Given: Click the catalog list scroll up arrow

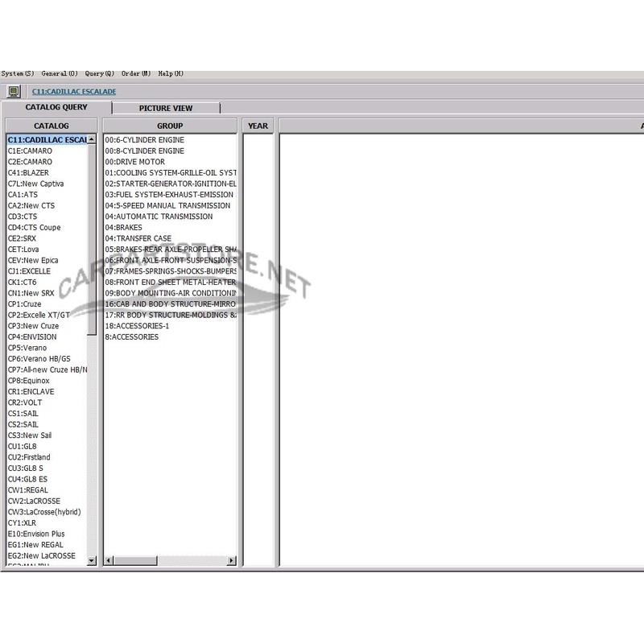Looking at the screenshot, I should tap(92, 139).
